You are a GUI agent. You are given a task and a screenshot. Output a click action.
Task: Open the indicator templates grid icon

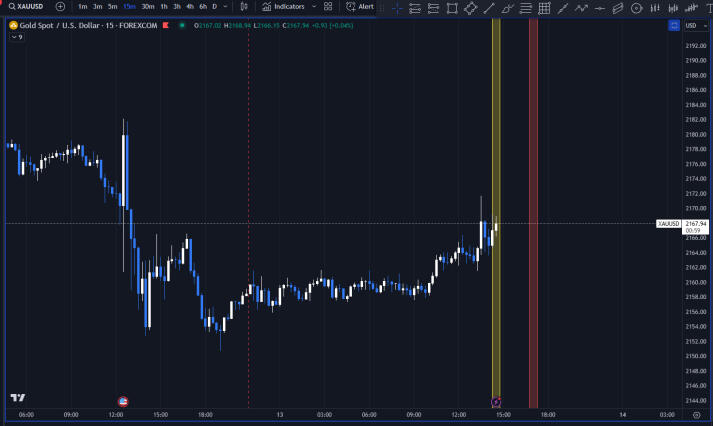[328, 6]
